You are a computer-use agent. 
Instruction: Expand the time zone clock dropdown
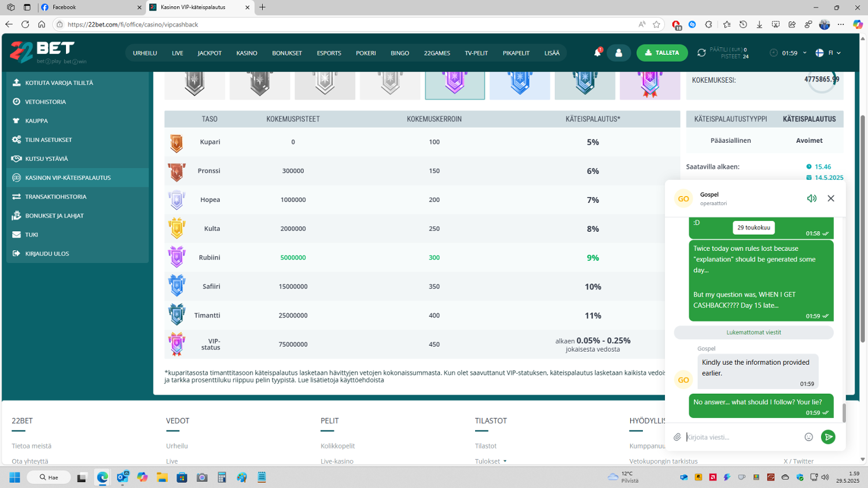pos(788,53)
